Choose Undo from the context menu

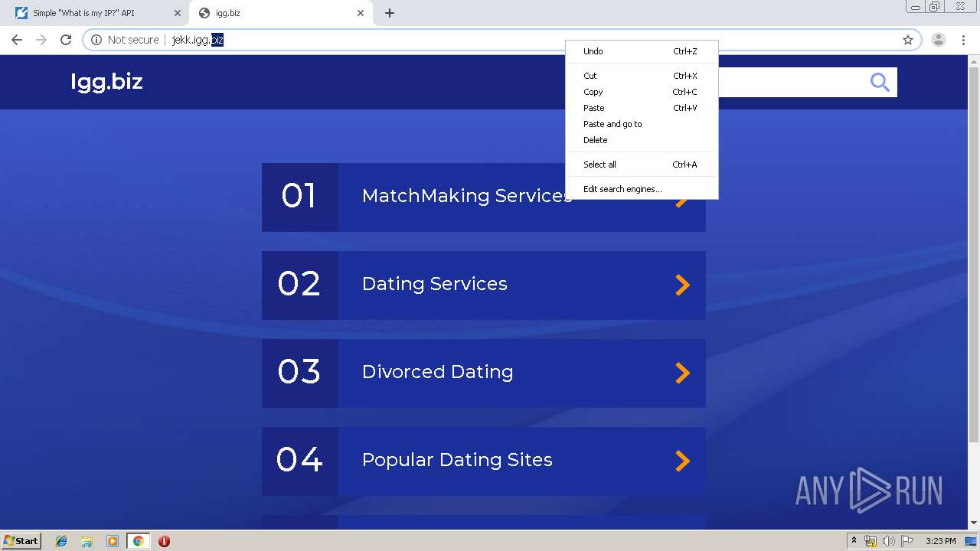tap(642, 51)
